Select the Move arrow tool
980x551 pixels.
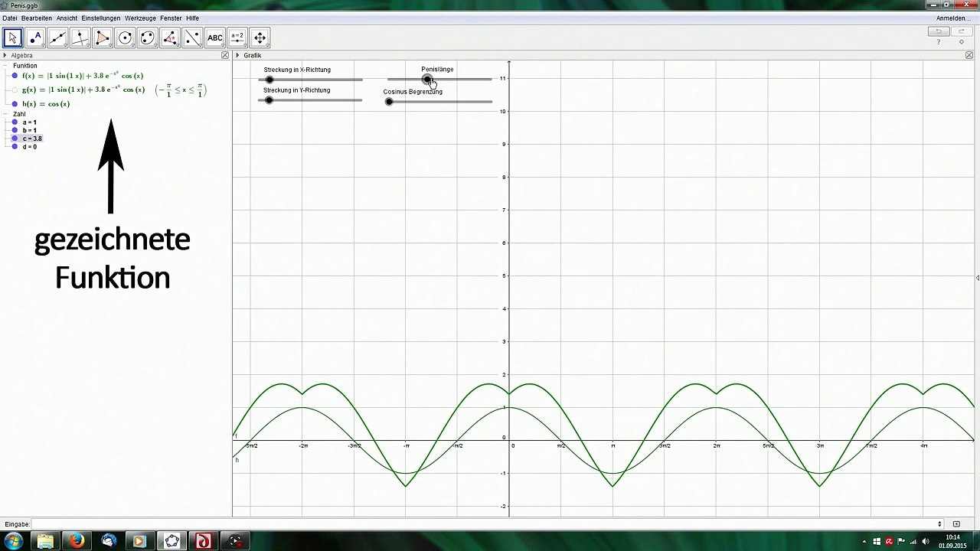point(12,37)
